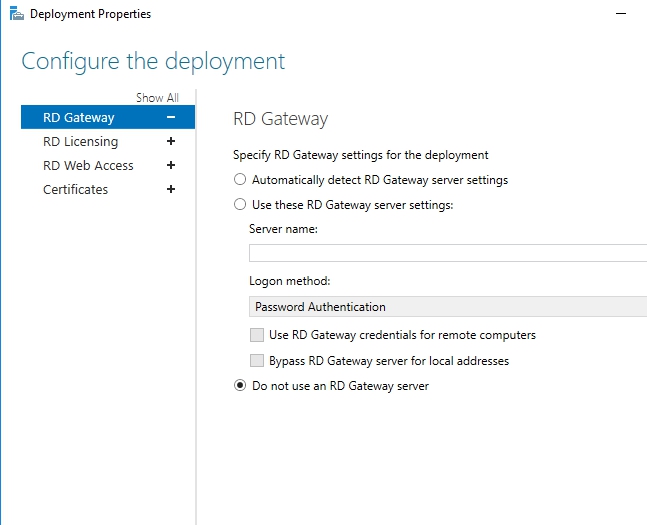Screen dimensions: 647x525
Task: Open the RD Licensing section
Action: pos(80,142)
